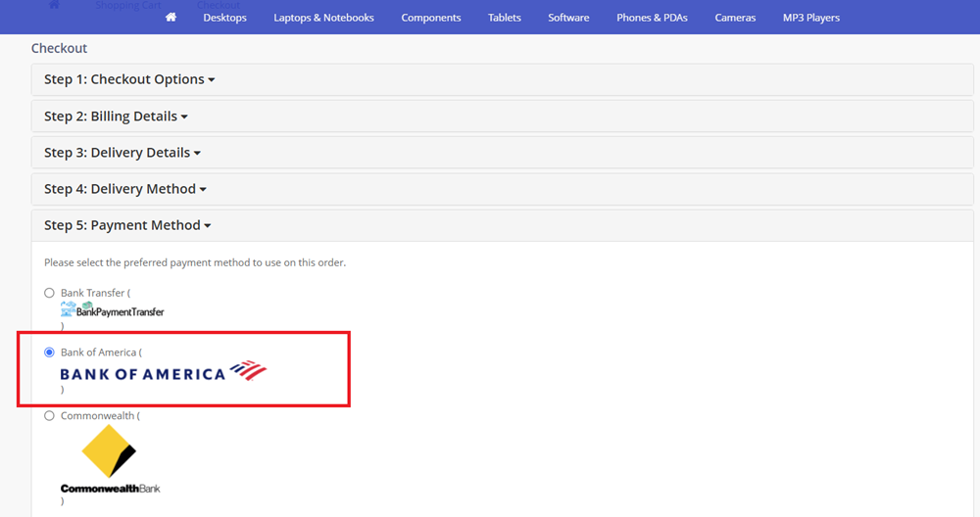
Task: Click the Commonwealth Bank diamond logo
Action: [x=110, y=459]
